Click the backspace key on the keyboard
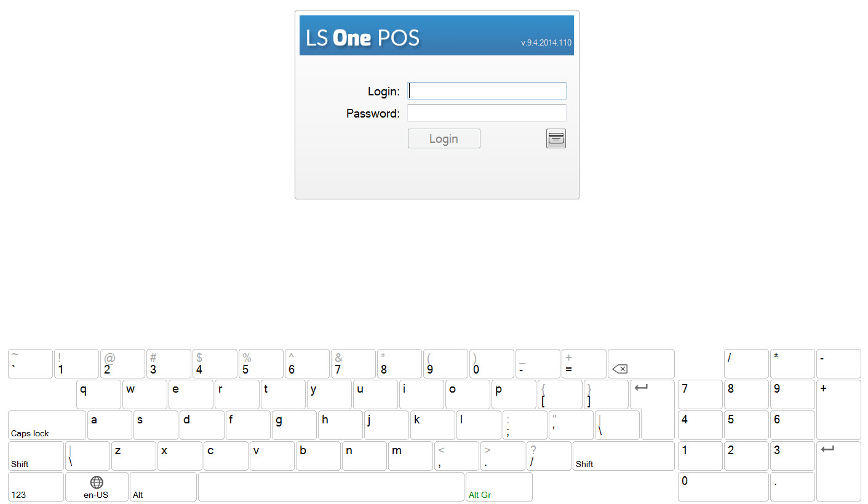 [641, 364]
